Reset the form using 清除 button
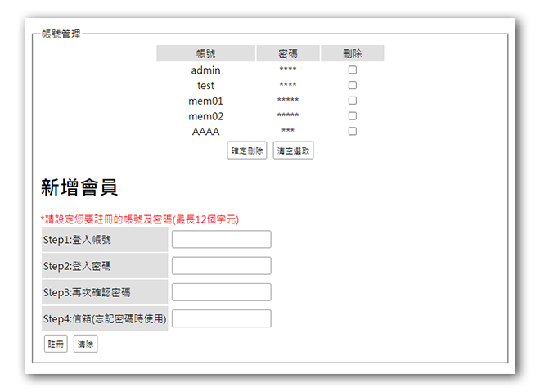 (85, 345)
